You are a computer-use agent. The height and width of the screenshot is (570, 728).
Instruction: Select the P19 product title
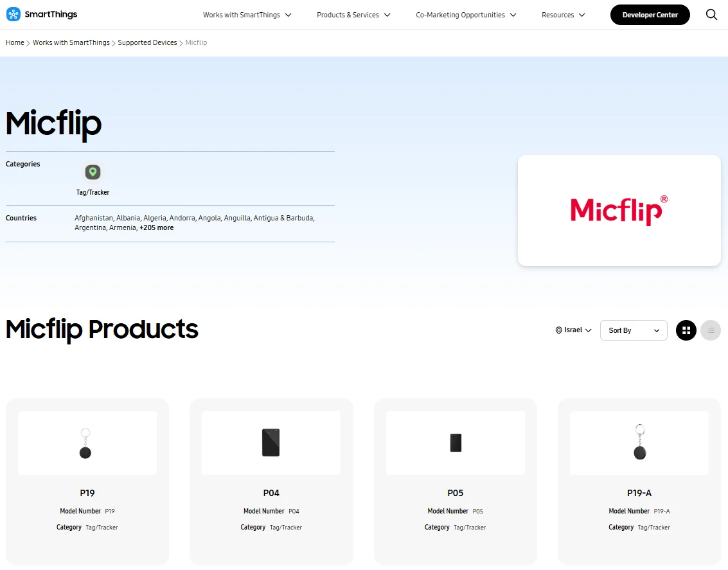coord(87,493)
